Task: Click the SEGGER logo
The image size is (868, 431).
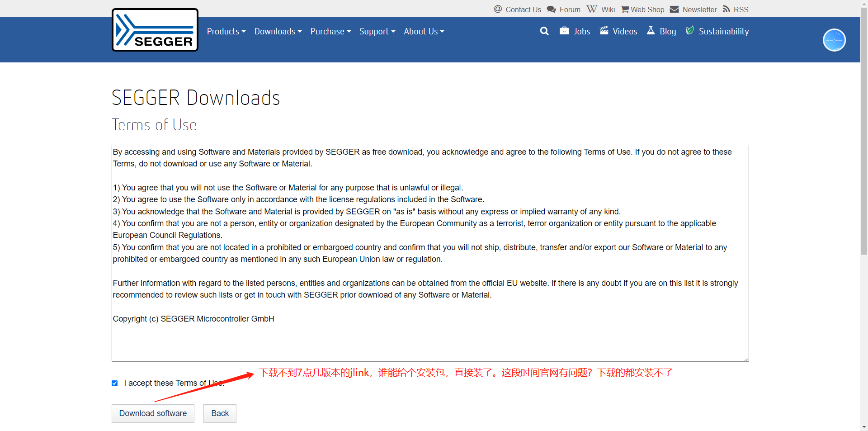Action: point(155,30)
